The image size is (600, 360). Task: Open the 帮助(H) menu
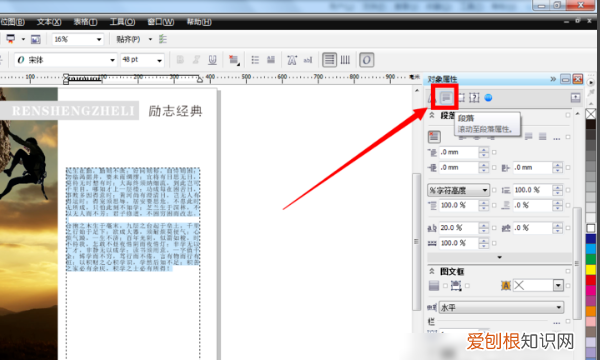[x=199, y=22]
